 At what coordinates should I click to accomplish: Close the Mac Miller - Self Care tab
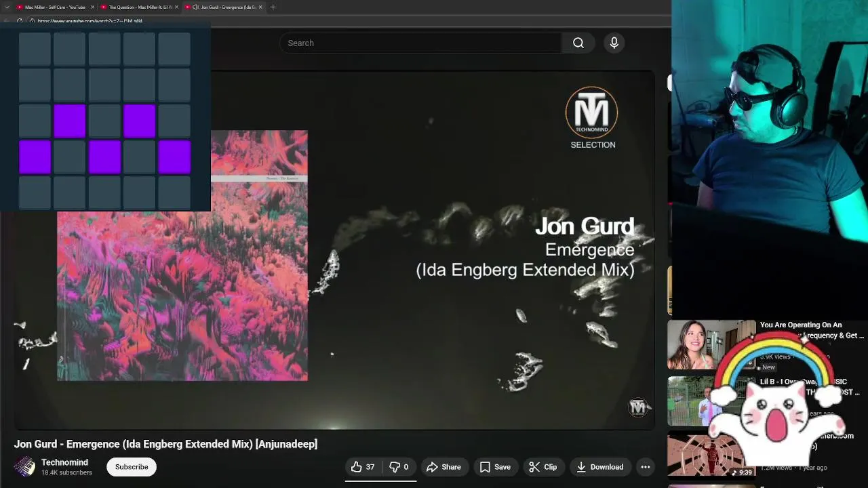92,7
